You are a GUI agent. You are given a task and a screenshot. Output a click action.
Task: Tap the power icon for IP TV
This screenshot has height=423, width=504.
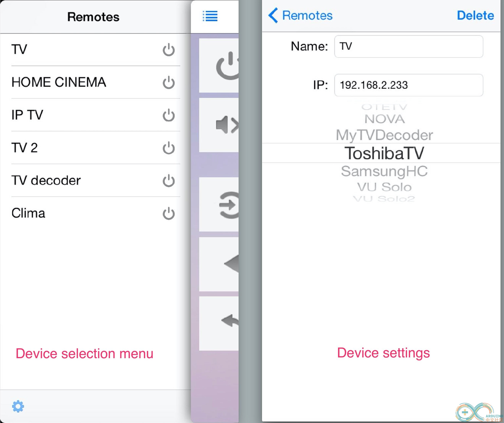point(169,115)
